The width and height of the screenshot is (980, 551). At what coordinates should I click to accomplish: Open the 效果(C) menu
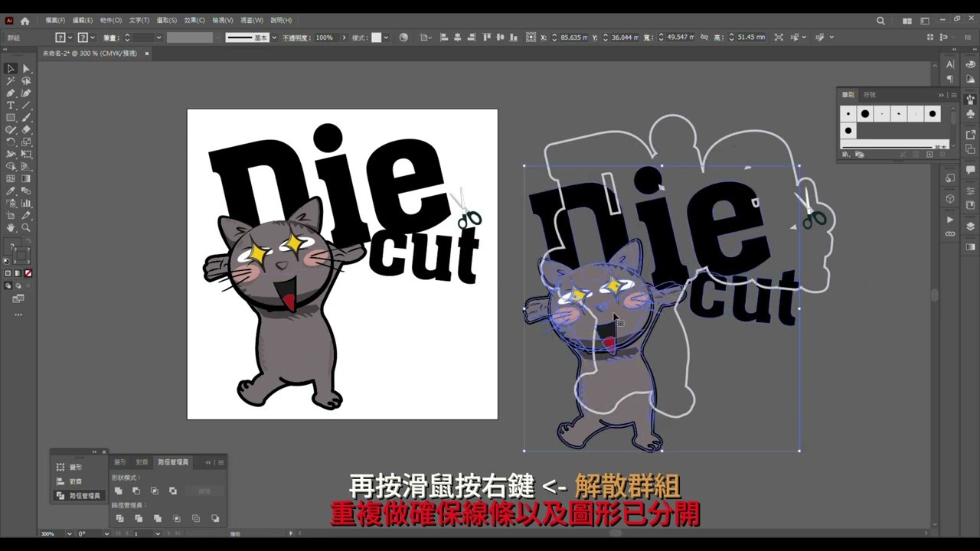pos(194,21)
